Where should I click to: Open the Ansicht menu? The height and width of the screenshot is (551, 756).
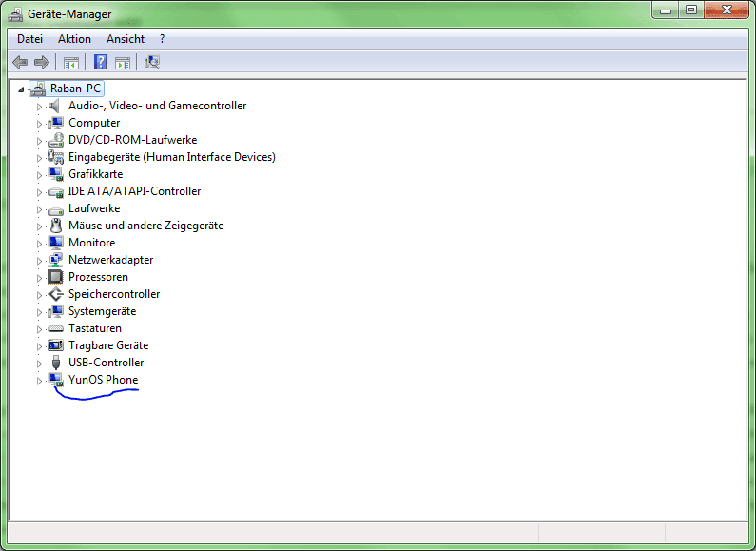click(x=126, y=39)
